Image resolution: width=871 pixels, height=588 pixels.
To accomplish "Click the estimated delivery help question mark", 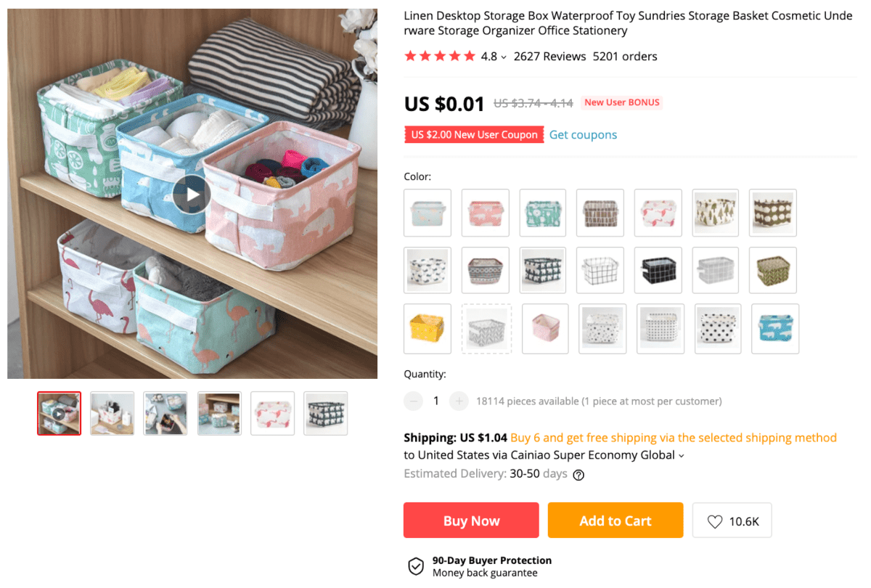I will pyautogui.click(x=578, y=475).
